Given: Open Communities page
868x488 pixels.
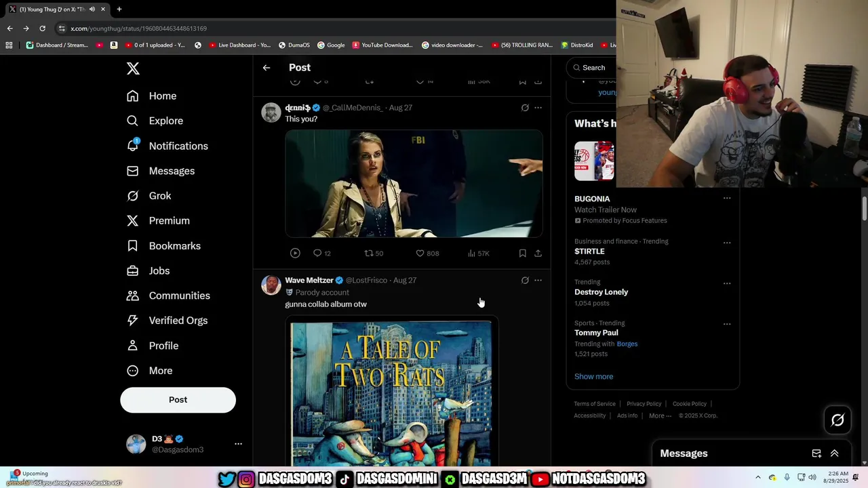Looking at the screenshot, I should tap(168, 296).
